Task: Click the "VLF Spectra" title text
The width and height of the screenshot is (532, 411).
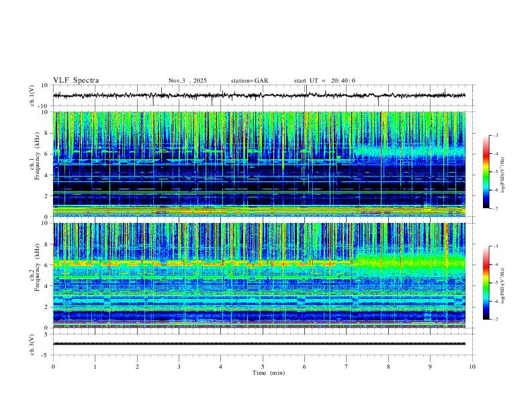Action: click(76, 80)
